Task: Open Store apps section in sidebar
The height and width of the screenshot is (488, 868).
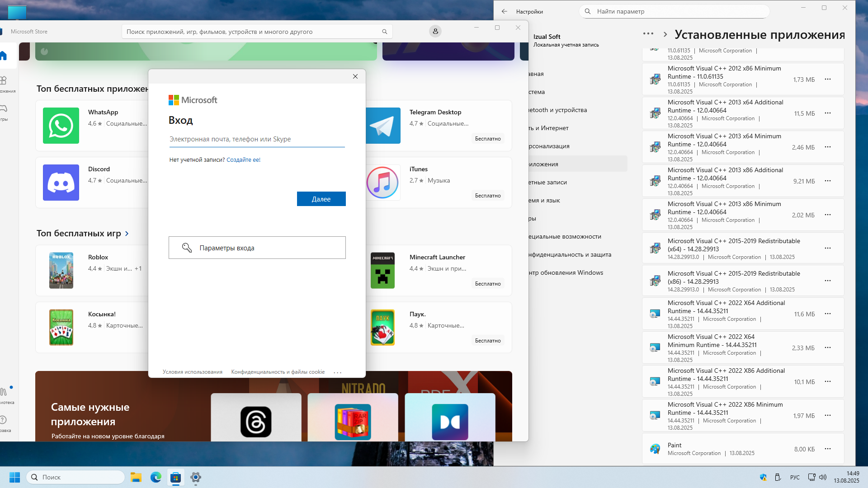Action: click(4, 84)
